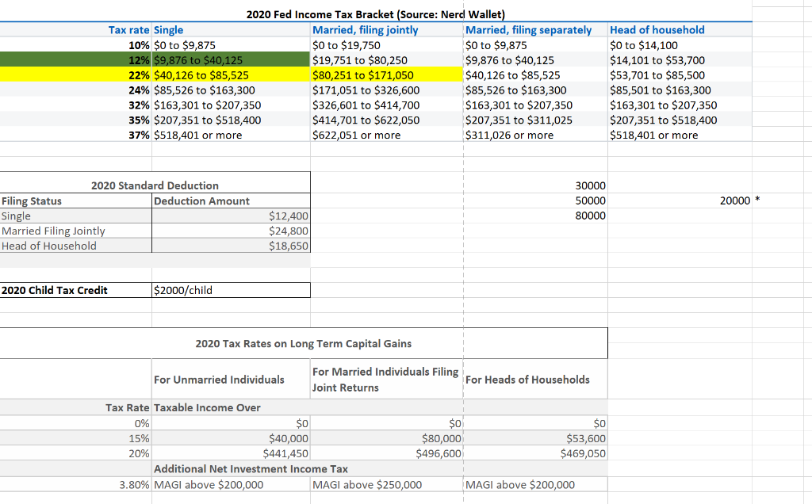Viewport: 812px width, 504px height.
Task: Select the cell '$414,701 to $622,050'
Action: (387, 120)
